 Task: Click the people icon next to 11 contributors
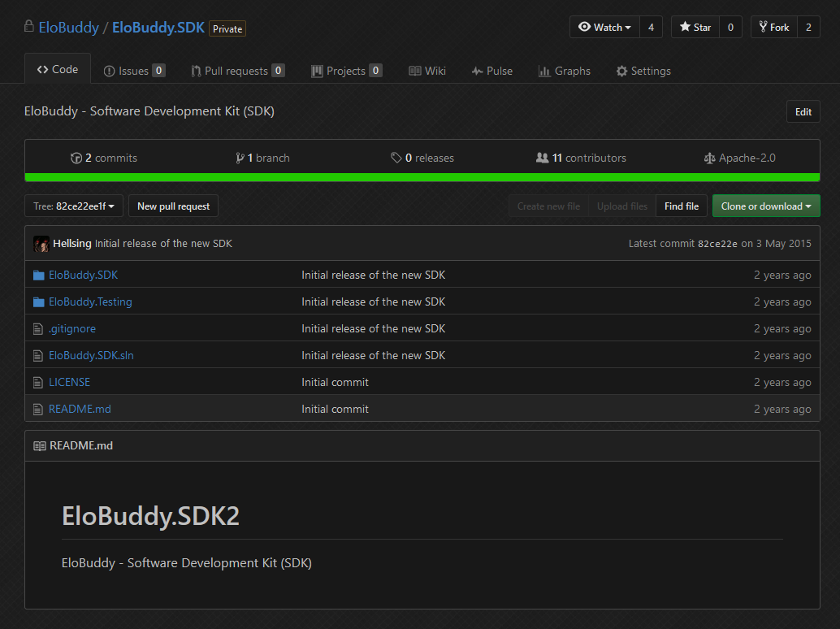point(542,158)
